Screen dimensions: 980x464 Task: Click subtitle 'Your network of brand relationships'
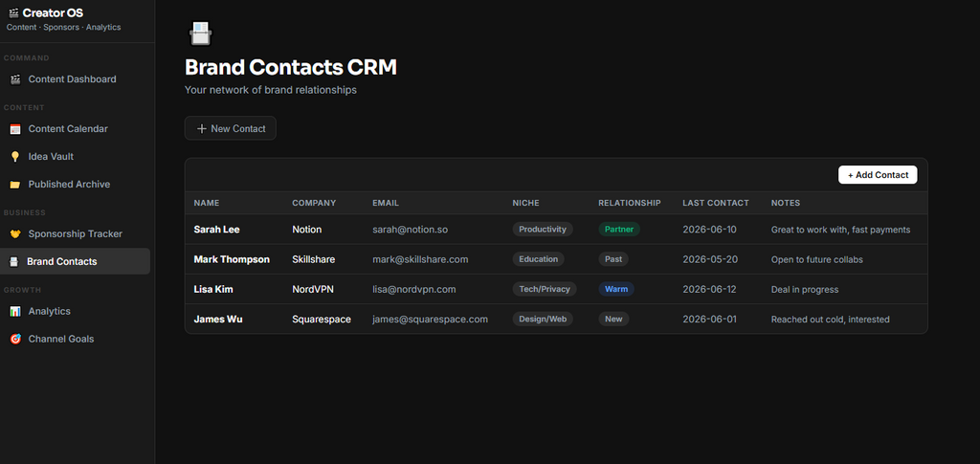(x=271, y=90)
